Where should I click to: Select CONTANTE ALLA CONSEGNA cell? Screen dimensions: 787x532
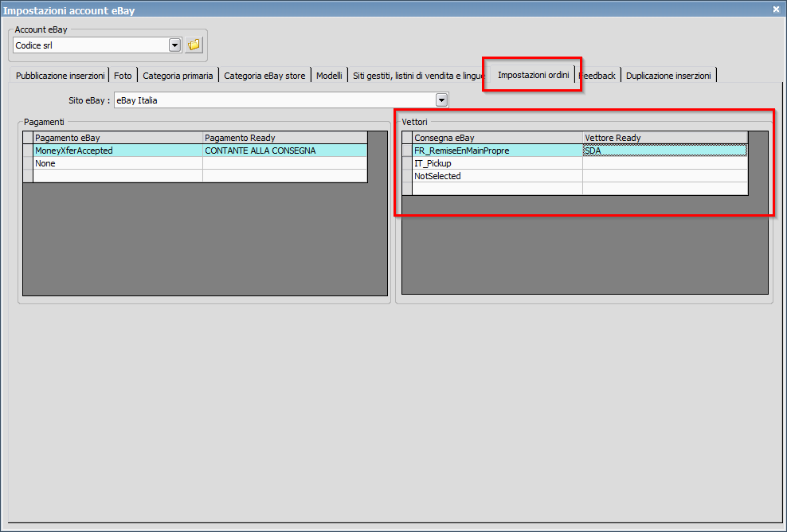285,151
